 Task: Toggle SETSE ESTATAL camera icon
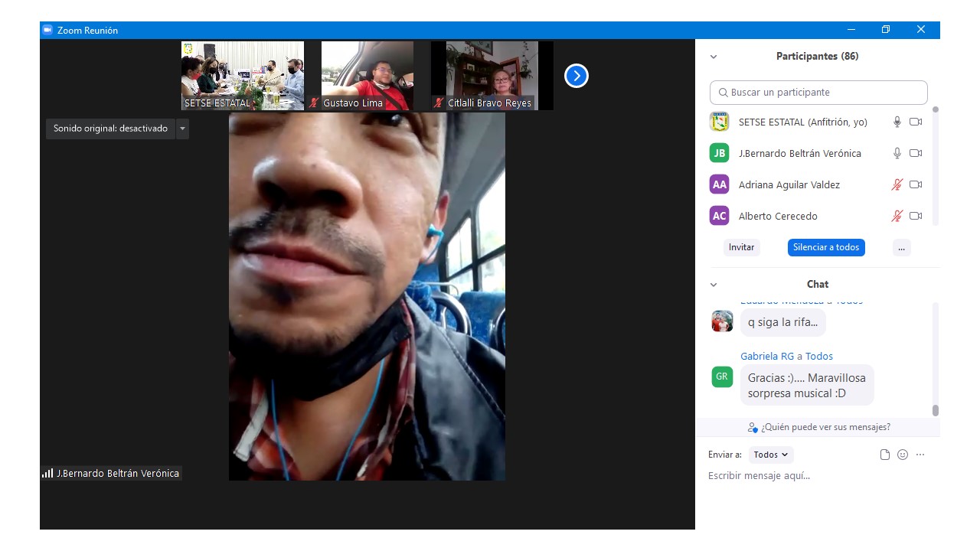point(916,122)
